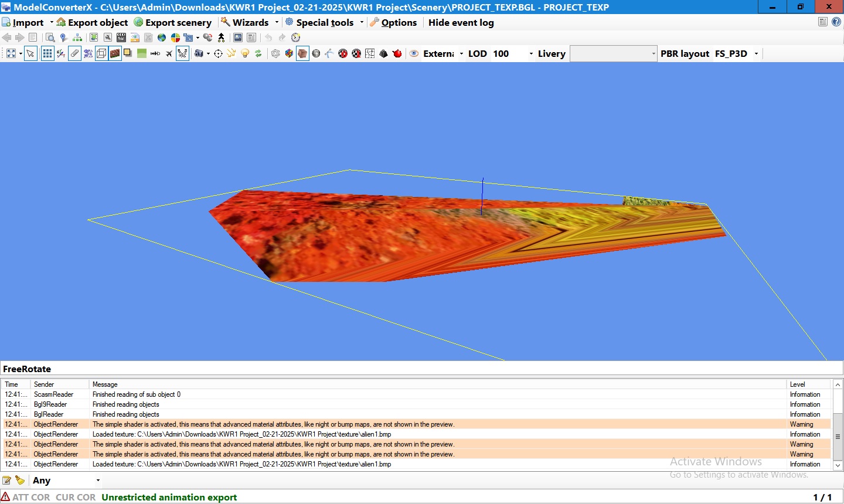Open the Wizards menu

(245, 22)
